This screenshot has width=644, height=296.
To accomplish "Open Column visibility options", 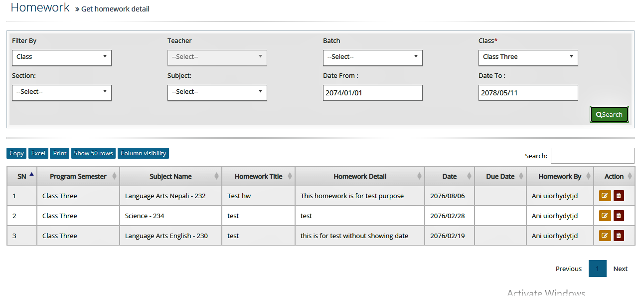I will [144, 153].
